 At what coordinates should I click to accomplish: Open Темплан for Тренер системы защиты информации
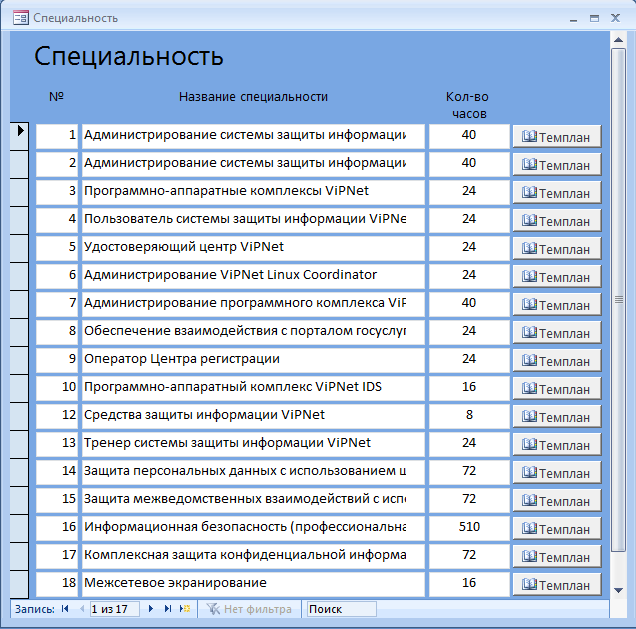pos(556,444)
